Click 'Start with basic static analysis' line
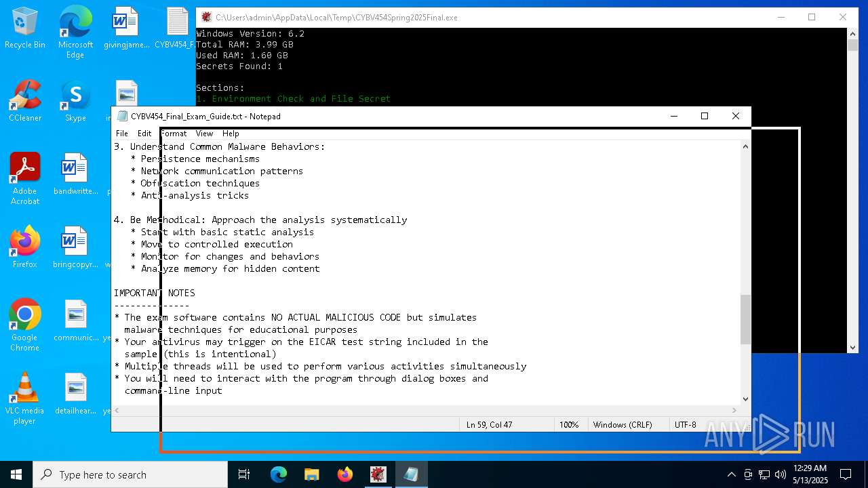 227,232
